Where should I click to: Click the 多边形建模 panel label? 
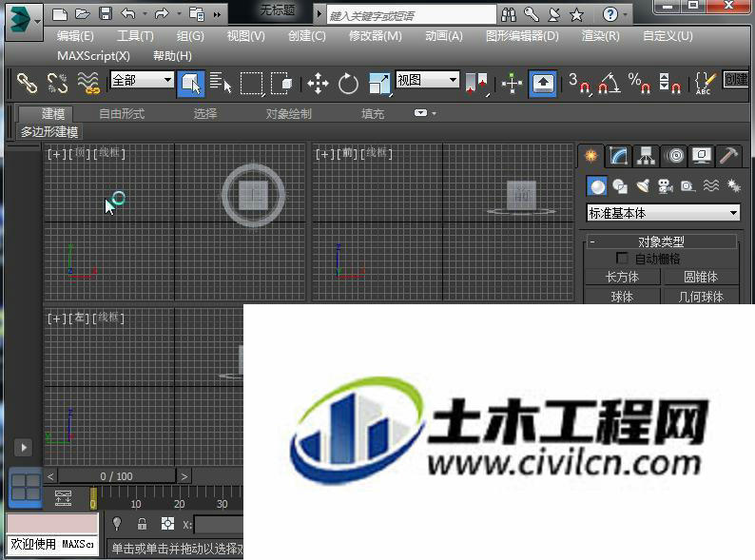click(x=49, y=132)
